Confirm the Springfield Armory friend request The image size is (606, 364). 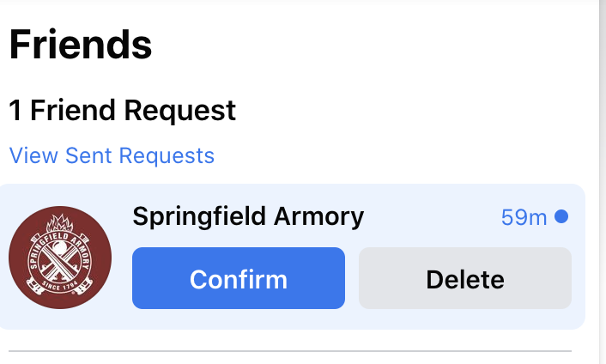tap(239, 278)
